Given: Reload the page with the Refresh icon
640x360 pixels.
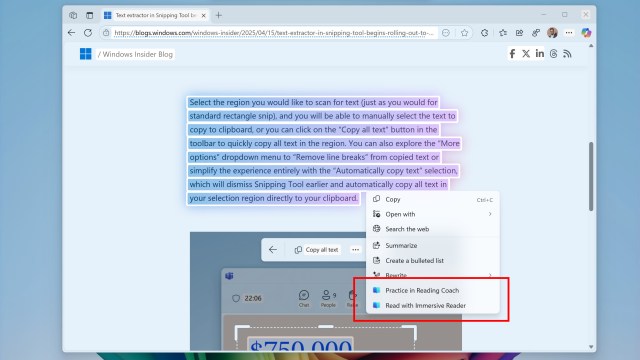Looking at the screenshot, I should point(88,33).
